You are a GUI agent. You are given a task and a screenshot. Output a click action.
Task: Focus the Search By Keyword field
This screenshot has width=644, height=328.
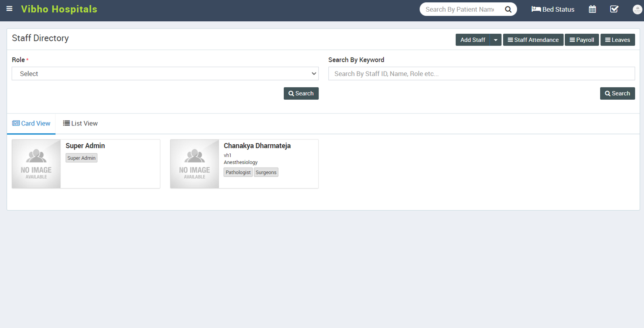click(x=481, y=74)
